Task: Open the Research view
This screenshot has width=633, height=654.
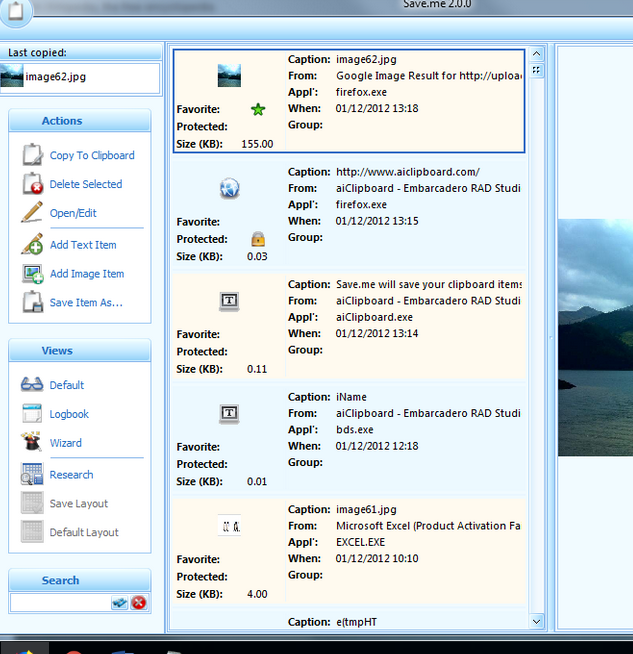Action: [71, 475]
